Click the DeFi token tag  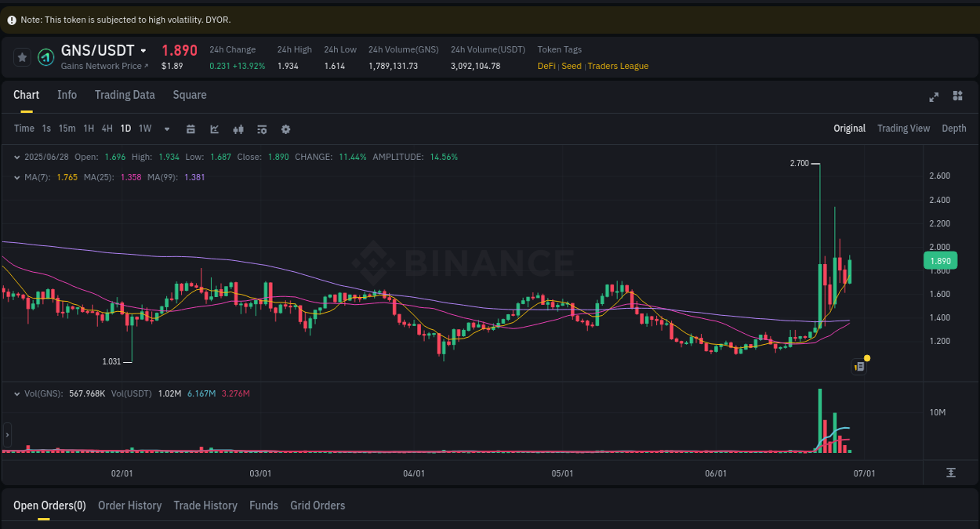click(546, 66)
